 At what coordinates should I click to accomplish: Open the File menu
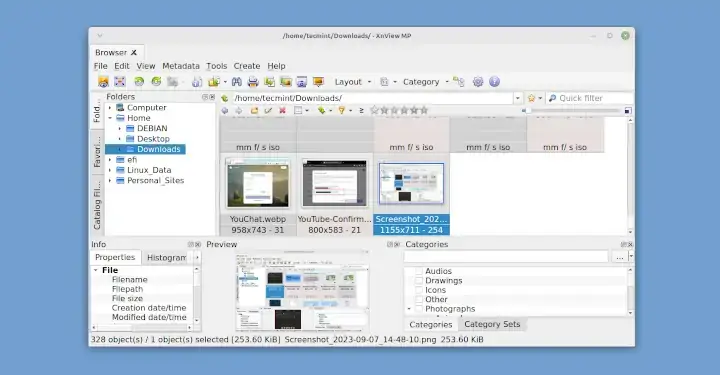point(101,66)
